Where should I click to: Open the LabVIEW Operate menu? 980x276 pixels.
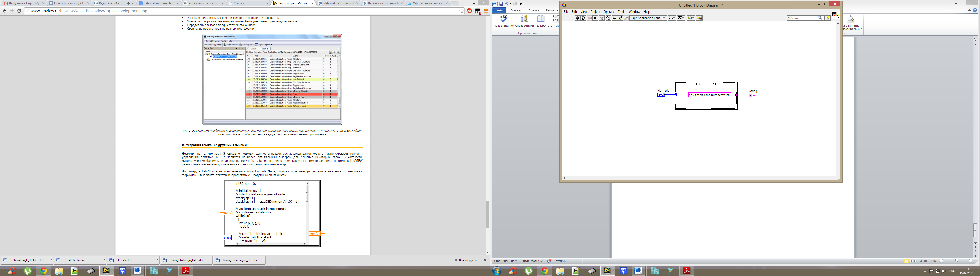tap(609, 12)
